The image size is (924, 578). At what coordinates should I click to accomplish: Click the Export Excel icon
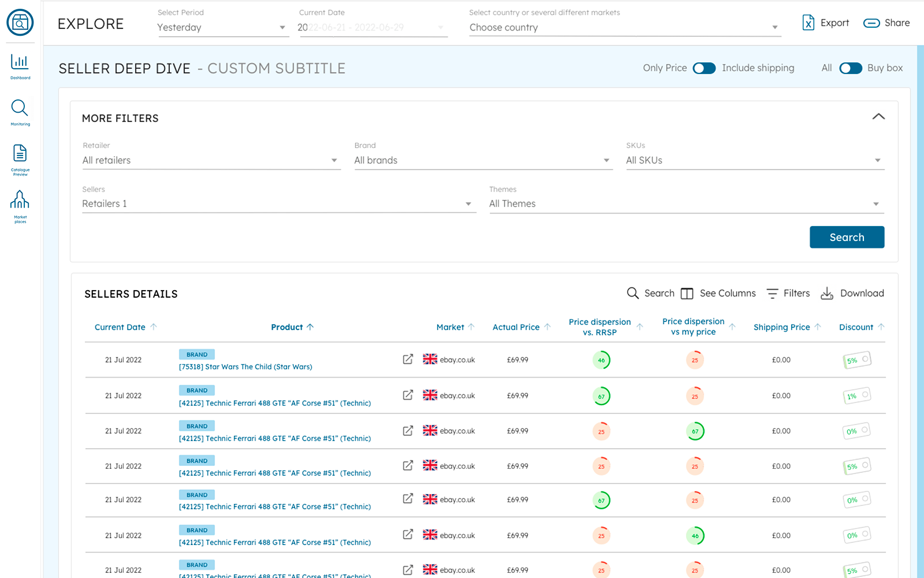(x=808, y=23)
